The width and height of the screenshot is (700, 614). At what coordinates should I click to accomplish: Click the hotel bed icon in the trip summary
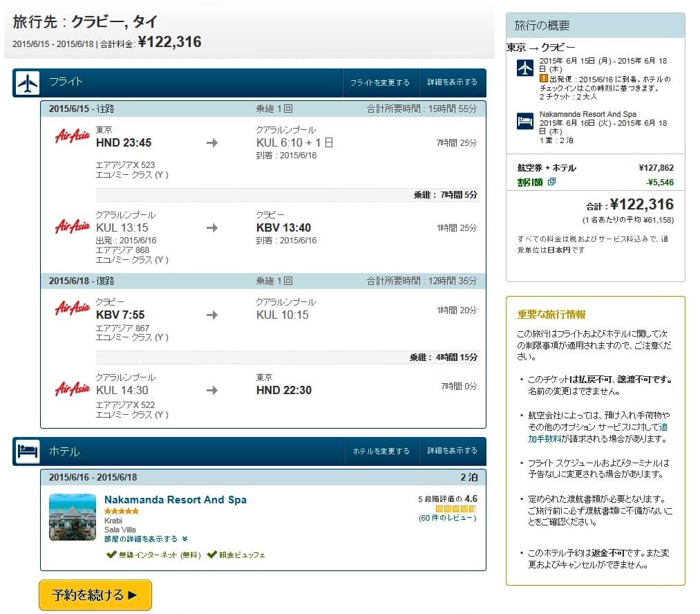525,122
